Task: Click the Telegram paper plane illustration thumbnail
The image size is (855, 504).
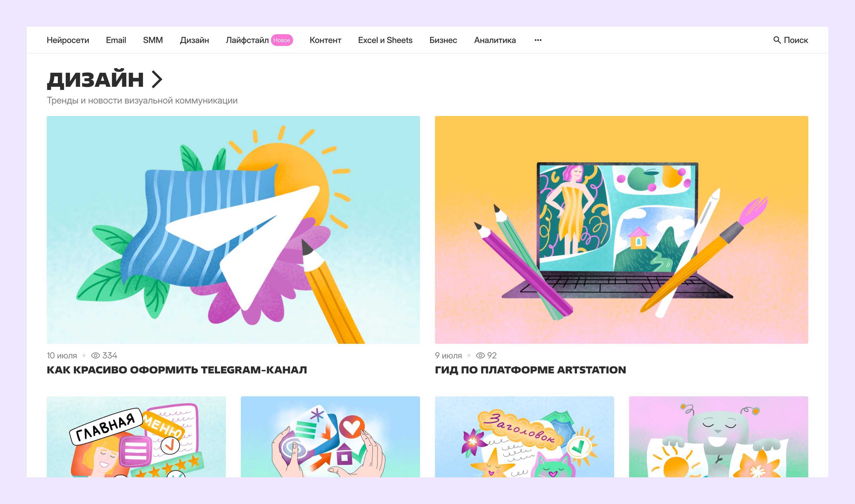Action: coord(233,230)
